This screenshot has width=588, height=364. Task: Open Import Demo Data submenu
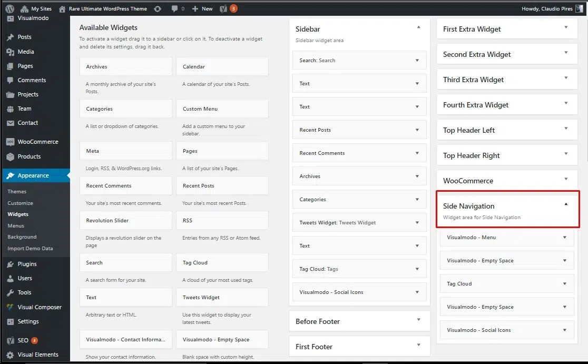30,249
